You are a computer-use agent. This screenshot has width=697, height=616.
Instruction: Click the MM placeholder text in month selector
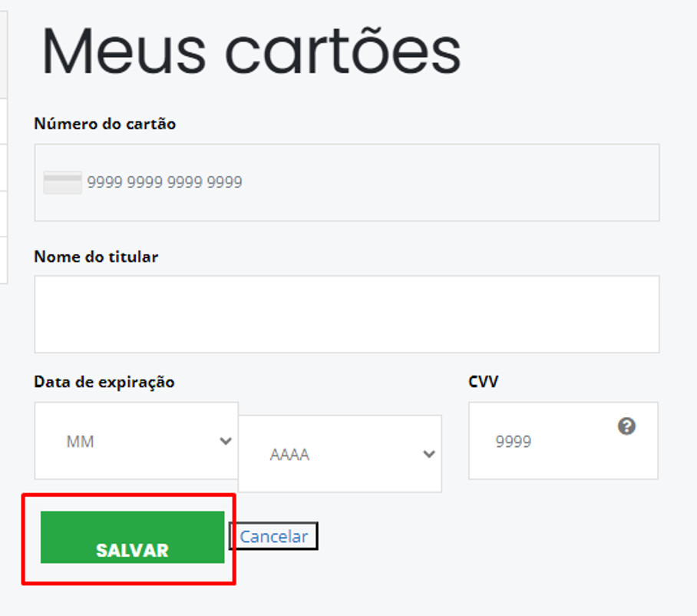pos(80,442)
